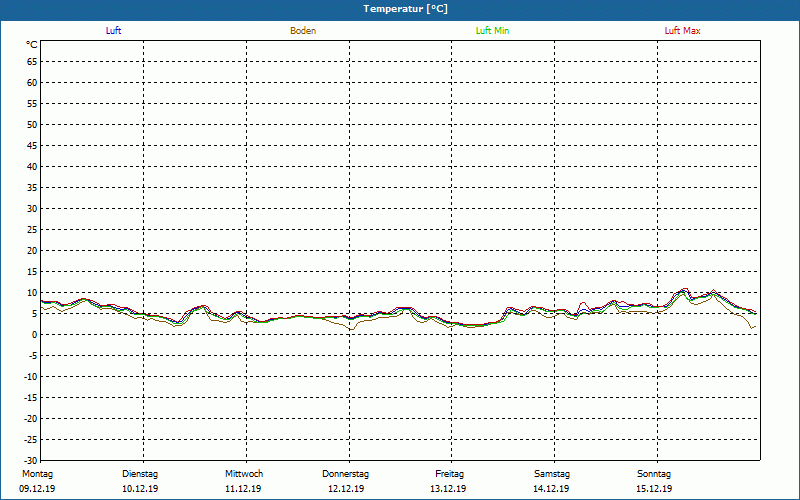Click the -20 y-axis value

tap(30, 418)
